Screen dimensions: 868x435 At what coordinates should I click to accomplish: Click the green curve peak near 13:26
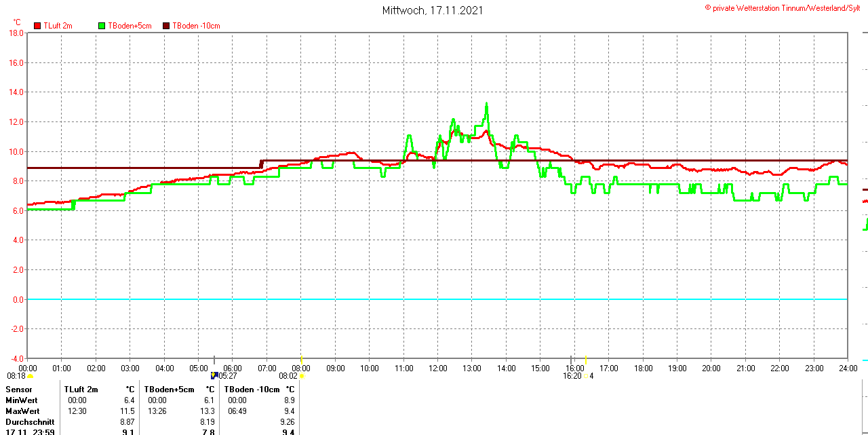(x=486, y=104)
